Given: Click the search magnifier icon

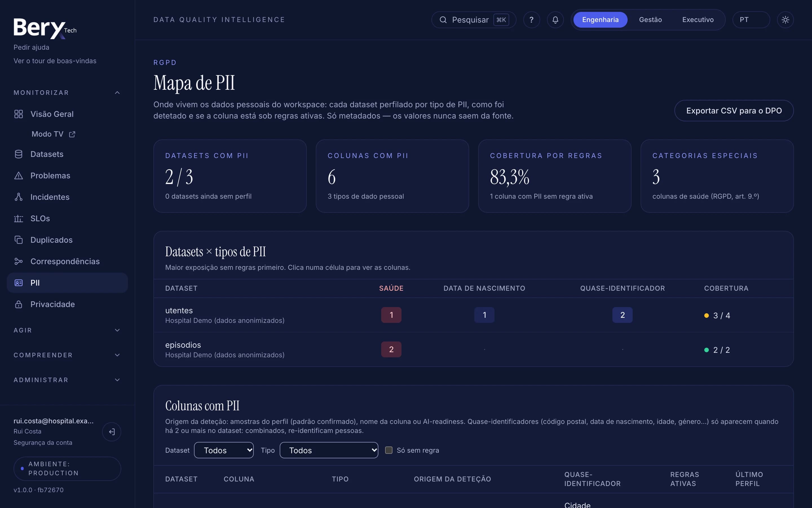Looking at the screenshot, I should click(443, 20).
